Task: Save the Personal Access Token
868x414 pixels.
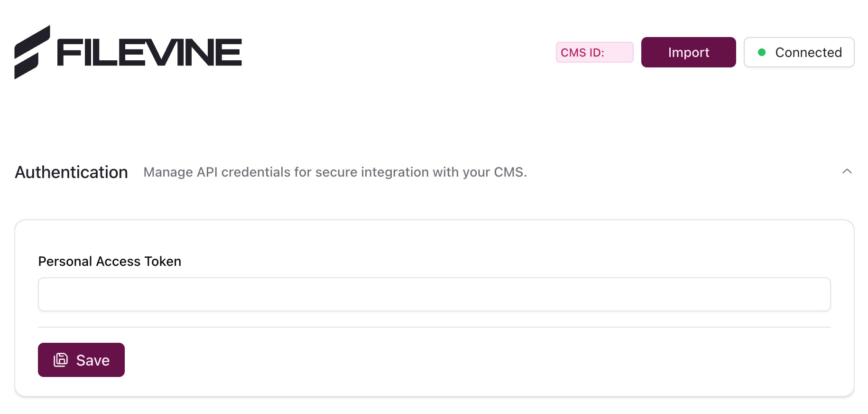Action: click(x=81, y=360)
